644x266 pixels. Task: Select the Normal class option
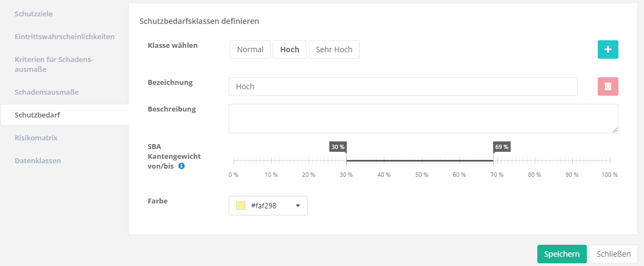250,50
